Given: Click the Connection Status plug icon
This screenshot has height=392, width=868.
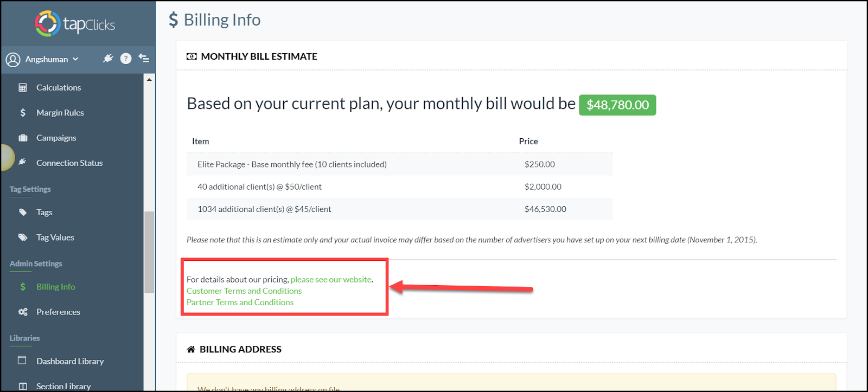Looking at the screenshot, I should [x=22, y=162].
